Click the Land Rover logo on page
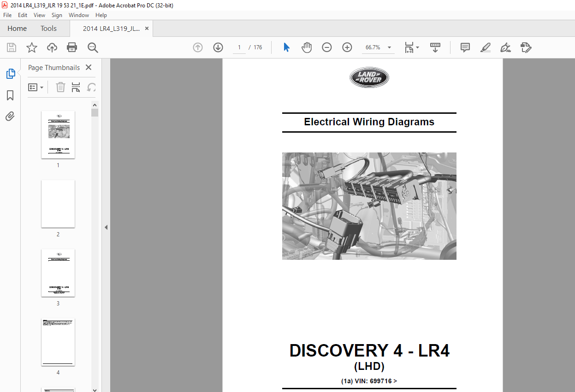Image resolution: width=575 pixels, height=392 pixels. [x=369, y=77]
